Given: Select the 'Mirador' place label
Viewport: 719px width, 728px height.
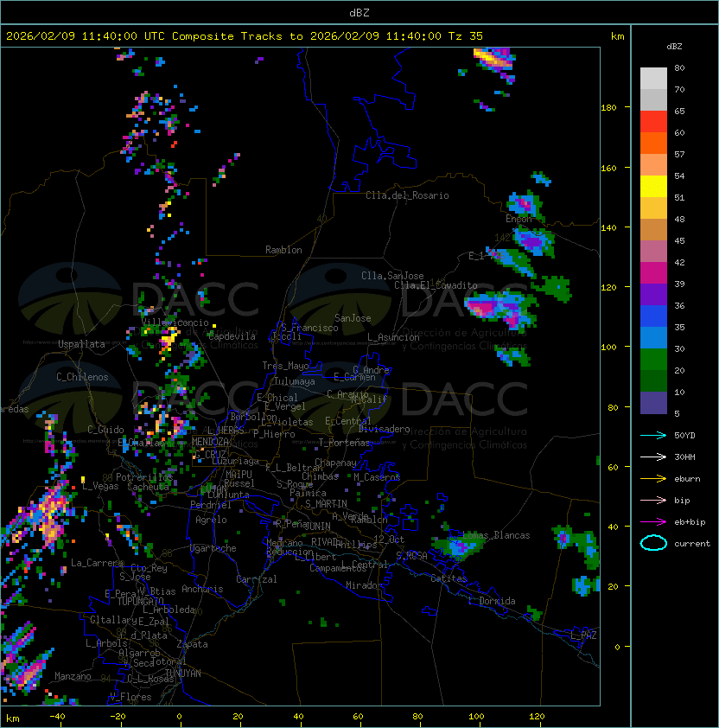Looking at the screenshot, I should pos(364,585).
